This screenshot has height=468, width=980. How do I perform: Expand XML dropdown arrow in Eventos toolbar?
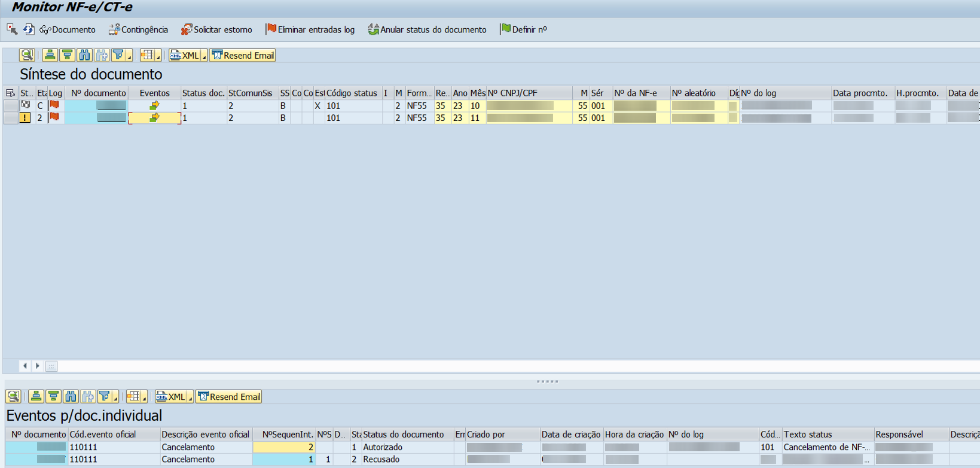tap(190, 397)
